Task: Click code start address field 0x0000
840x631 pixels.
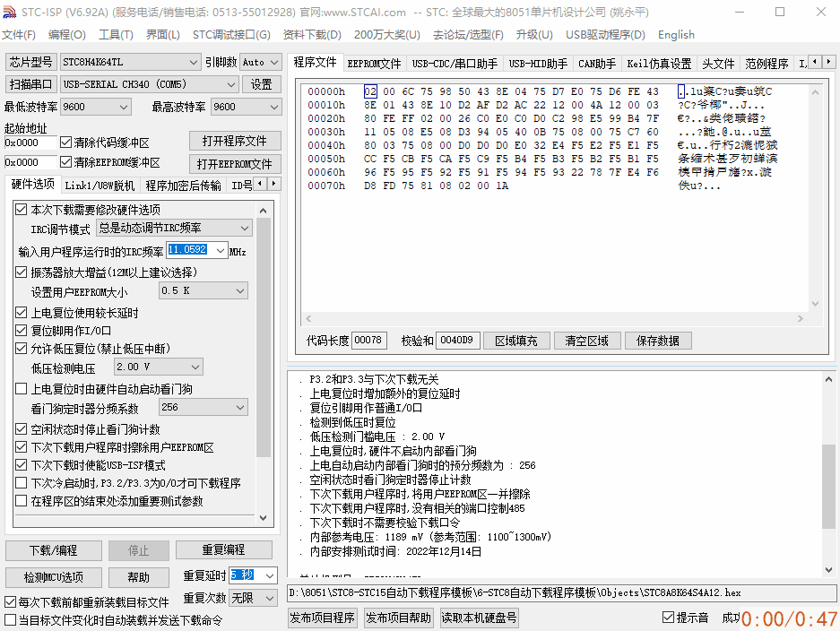Action: (30, 143)
